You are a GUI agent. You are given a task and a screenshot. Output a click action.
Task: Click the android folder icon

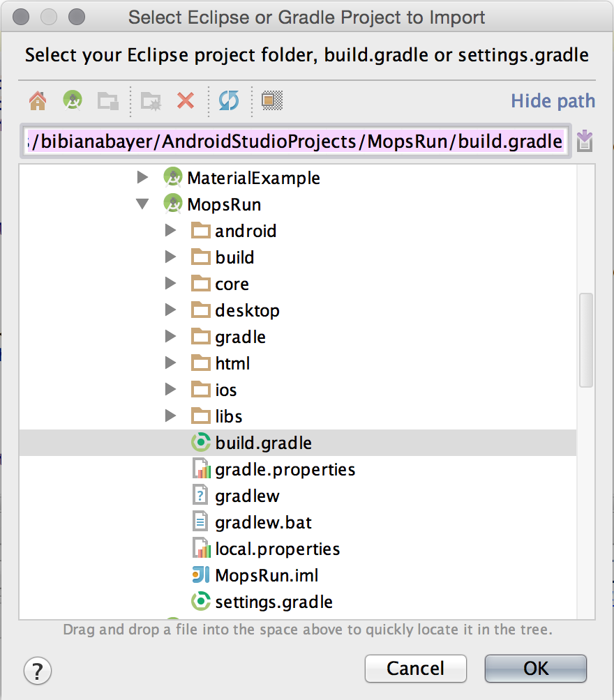[x=201, y=230]
